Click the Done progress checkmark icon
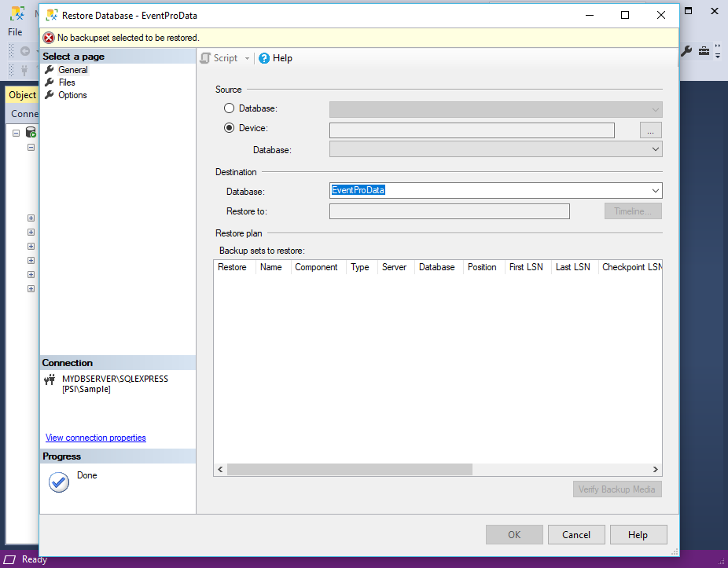Image resolution: width=728 pixels, height=568 pixels. point(59,482)
